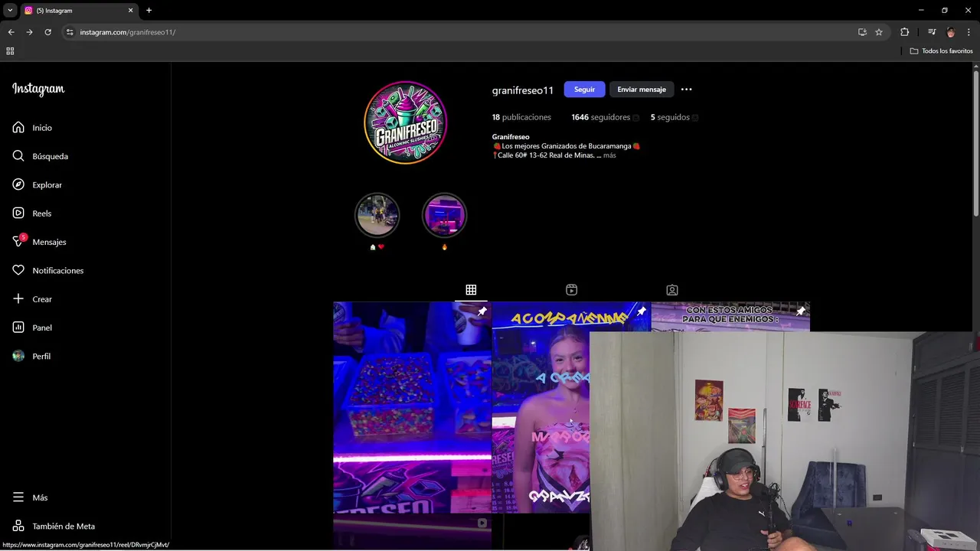Open Explorar compass icon
Screen dimensions: 980x551
tap(18, 184)
